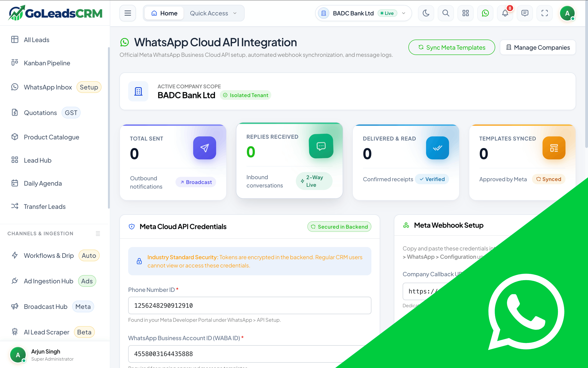Viewport: 588px width, 368px height.
Task: Click the Verified badge on Delivered card
Action: [432, 179]
